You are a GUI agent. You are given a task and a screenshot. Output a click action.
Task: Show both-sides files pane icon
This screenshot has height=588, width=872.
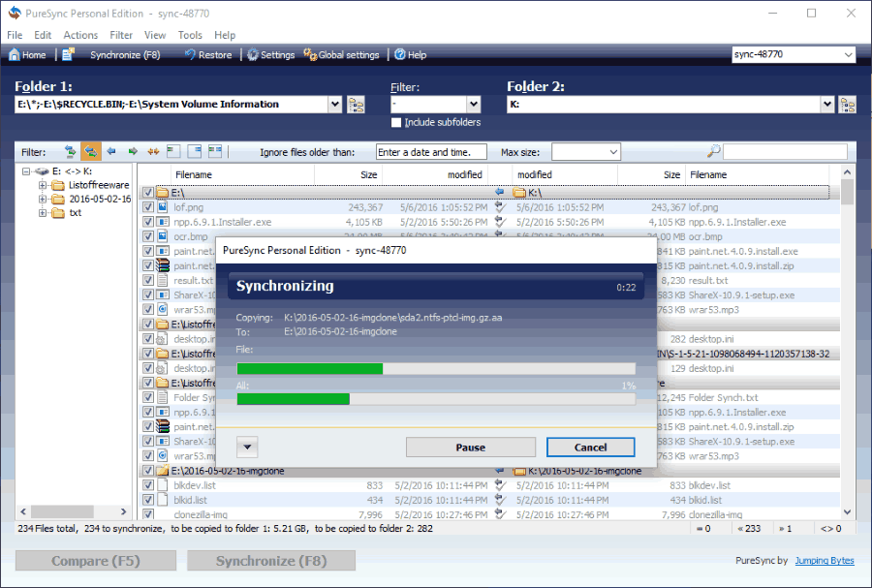pyautogui.click(x=215, y=151)
